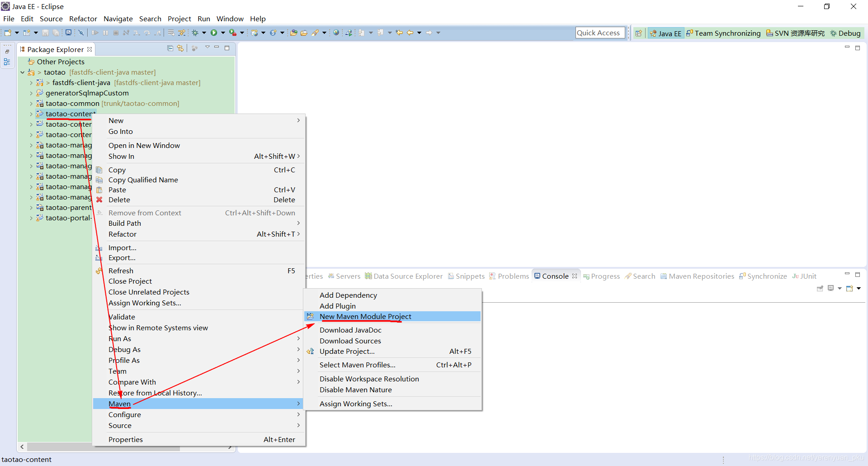Switch to the Java EE perspective
Image resolution: width=868 pixels, height=466 pixels.
click(665, 33)
